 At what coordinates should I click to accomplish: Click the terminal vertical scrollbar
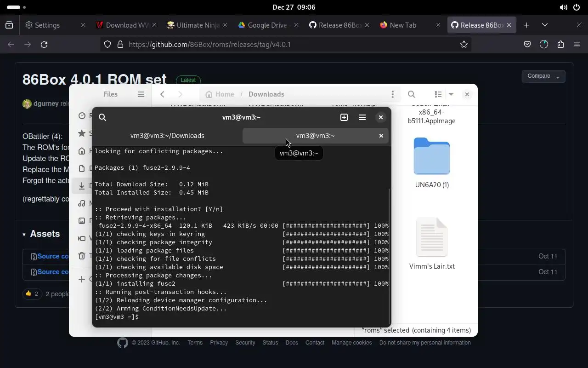[x=390, y=256]
